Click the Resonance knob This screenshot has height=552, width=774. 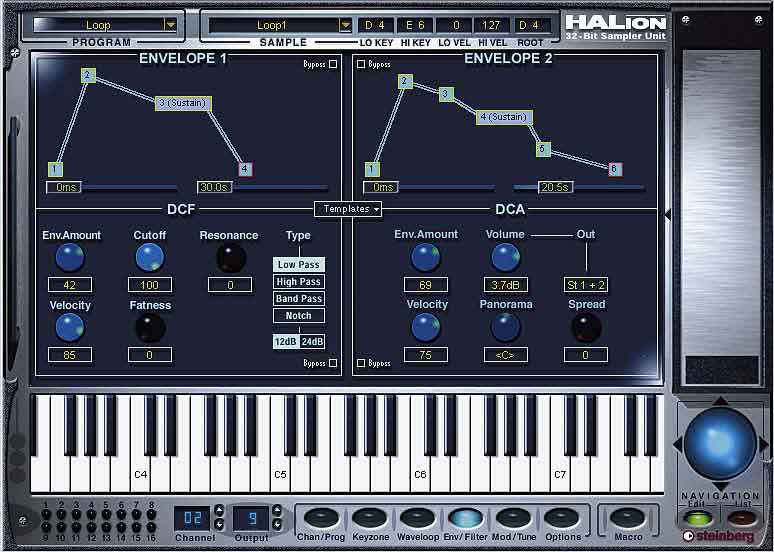coord(231,257)
